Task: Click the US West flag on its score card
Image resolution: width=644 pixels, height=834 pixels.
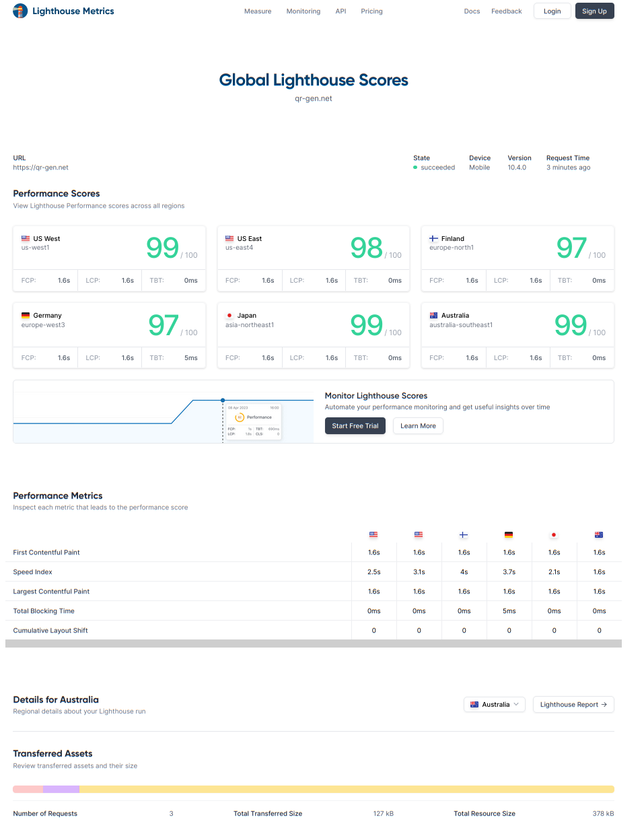Action: click(26, 238)
